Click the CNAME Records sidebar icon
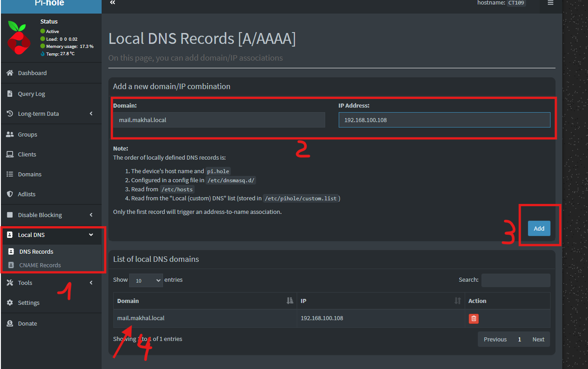 click(x=11, y=265)
